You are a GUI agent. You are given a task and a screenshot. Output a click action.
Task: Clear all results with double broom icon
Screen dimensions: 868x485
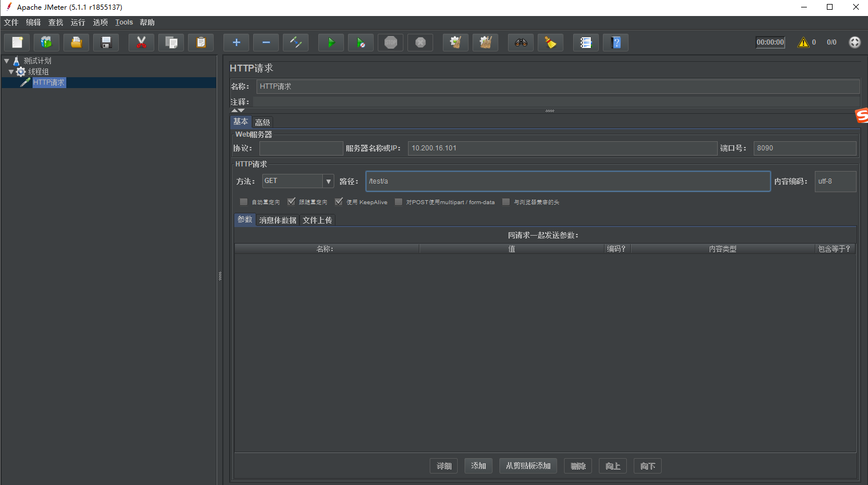[x=486, y=42]
